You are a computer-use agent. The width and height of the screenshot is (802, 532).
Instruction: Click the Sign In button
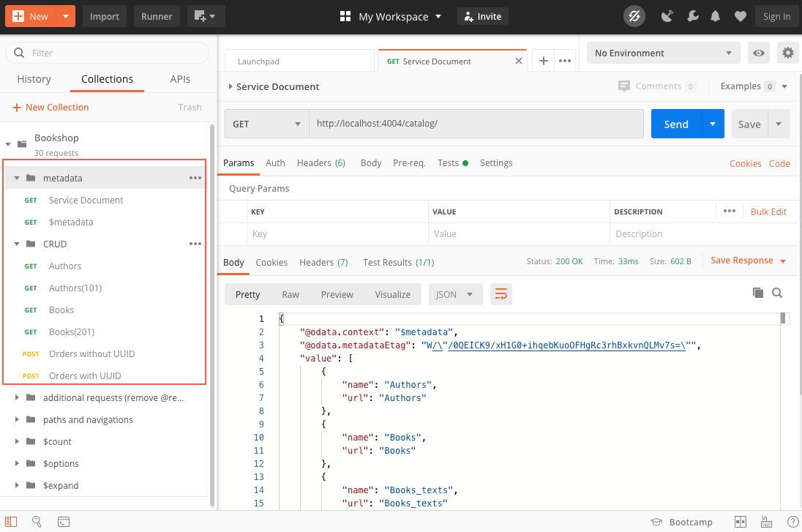click(x=776, y=16)
